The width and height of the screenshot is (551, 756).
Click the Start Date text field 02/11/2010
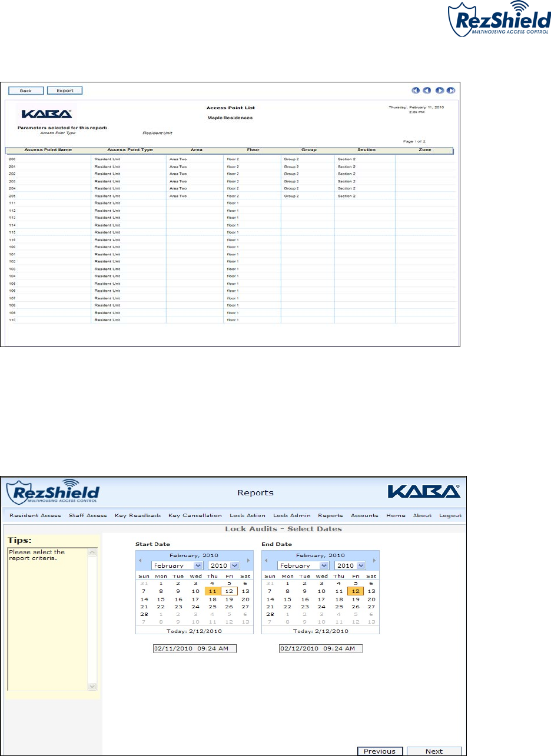point(194,648)
